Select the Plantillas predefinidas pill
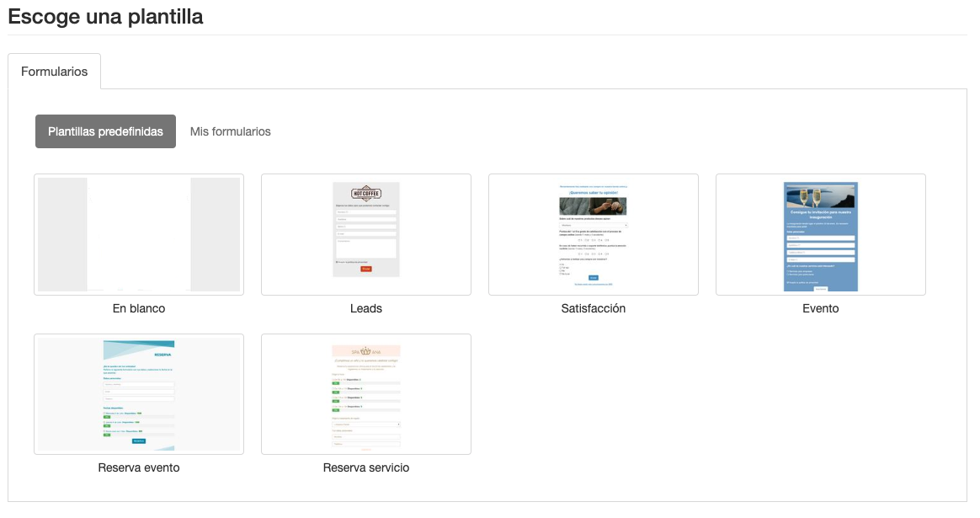This screenshot has height=518, width=980. [x=105, y=131]
